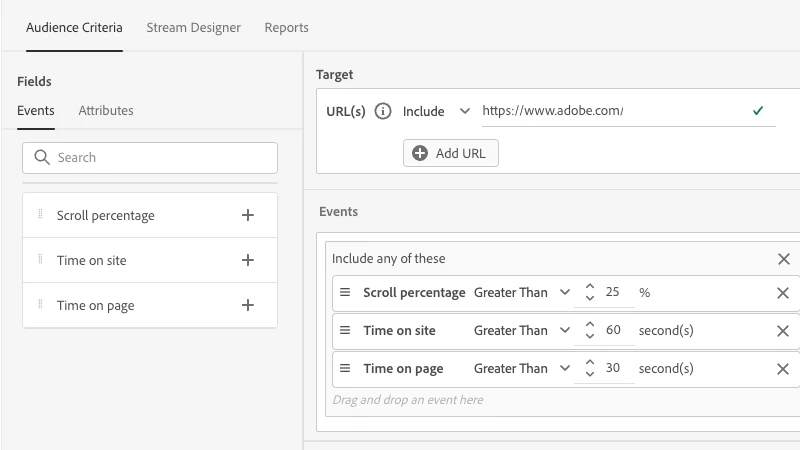The image size is (800, 450).
Task: Open Greater Than dropdown for Scroll percentage
Action: (x=521, y=292)
